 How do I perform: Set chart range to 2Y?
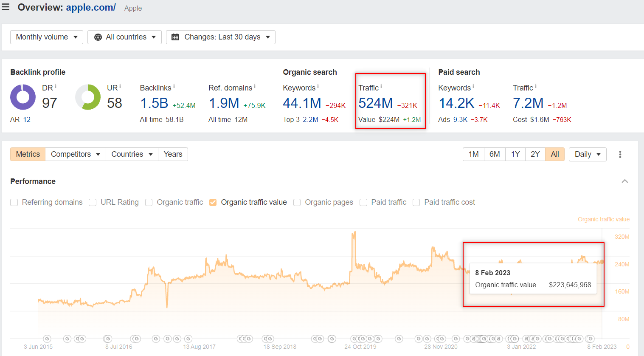tap(535, 154)
